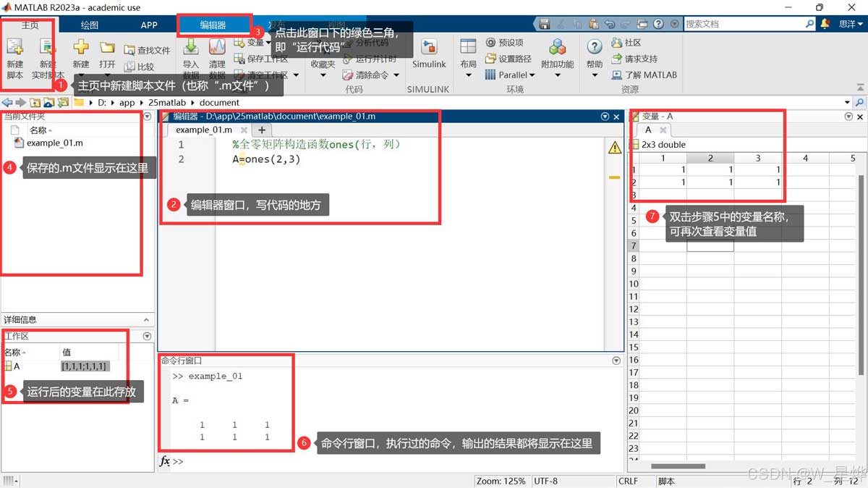Click the search magnifier in 搜索文档 box
868x488 pixels.
(x=809, y=24)
